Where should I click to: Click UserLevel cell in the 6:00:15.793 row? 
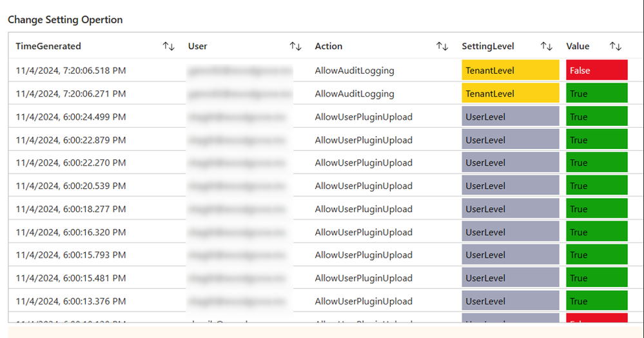coord(511,254)
